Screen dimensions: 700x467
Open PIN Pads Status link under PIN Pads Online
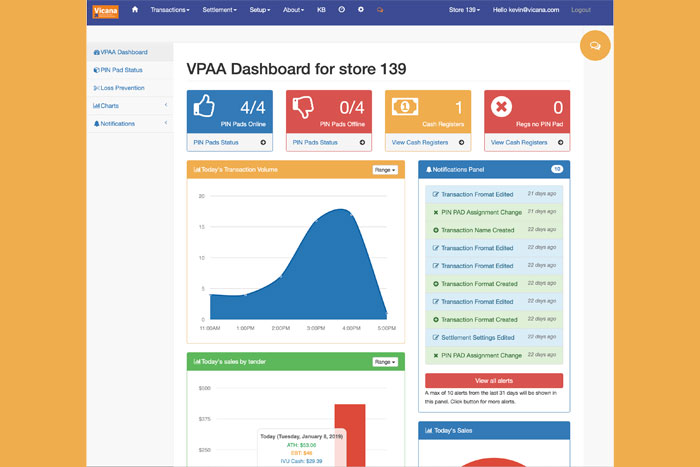[x=216, y=142]
